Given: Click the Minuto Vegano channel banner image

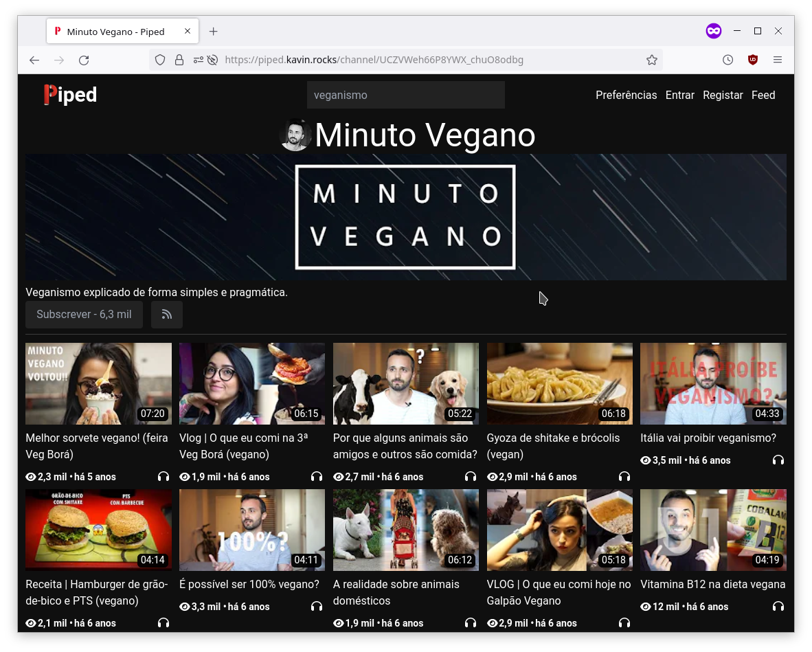Looking at the screenshot, I should click(x=406, y=218).
